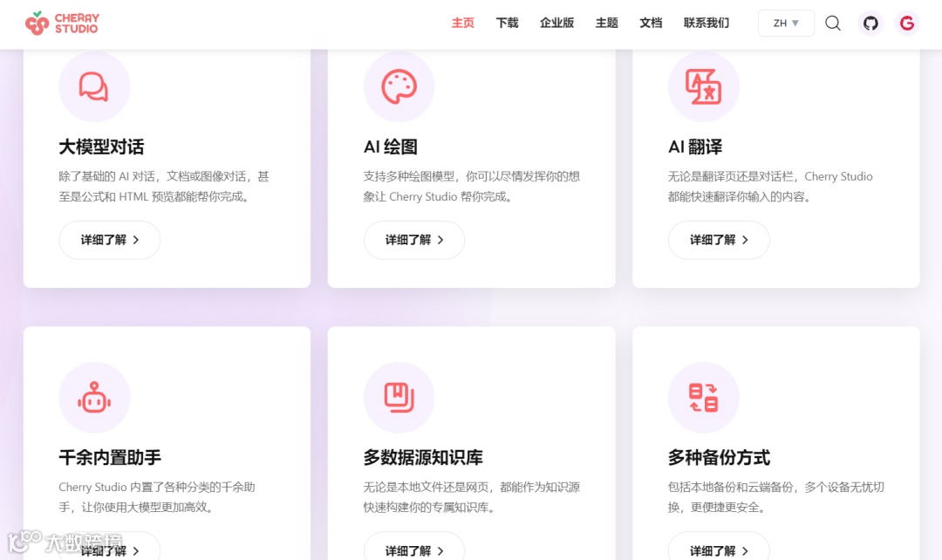Click the robot icon for 千余内置助手
The image size is (942, 560).
[94, 397]
